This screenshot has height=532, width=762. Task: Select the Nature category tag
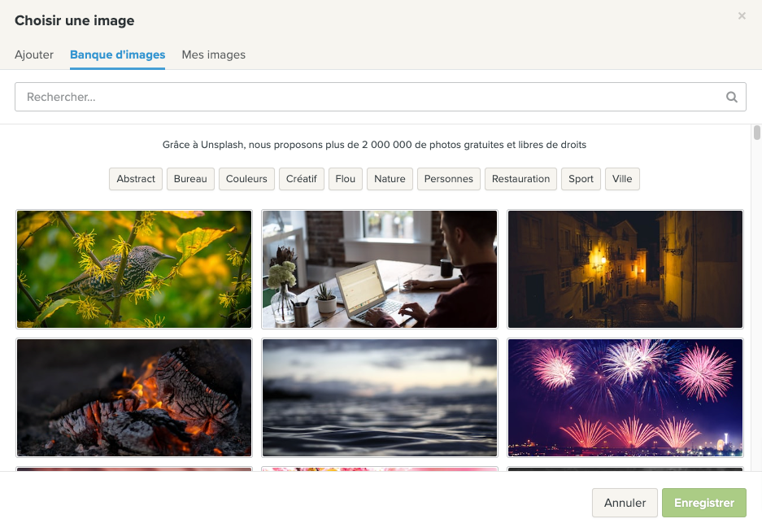click(390, 179)
